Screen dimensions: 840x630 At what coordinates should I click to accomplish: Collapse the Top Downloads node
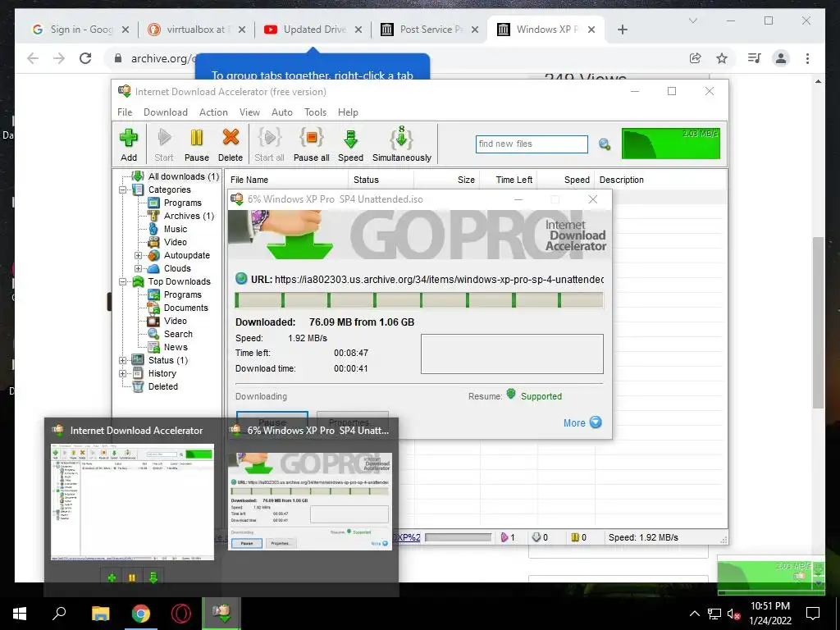click(x=123, y=282)
